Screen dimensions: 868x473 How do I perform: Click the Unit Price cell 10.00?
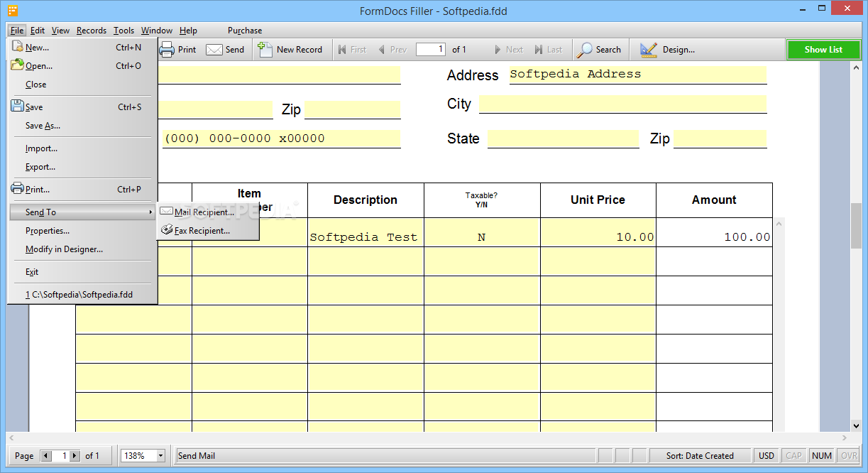tap(598, 232)
